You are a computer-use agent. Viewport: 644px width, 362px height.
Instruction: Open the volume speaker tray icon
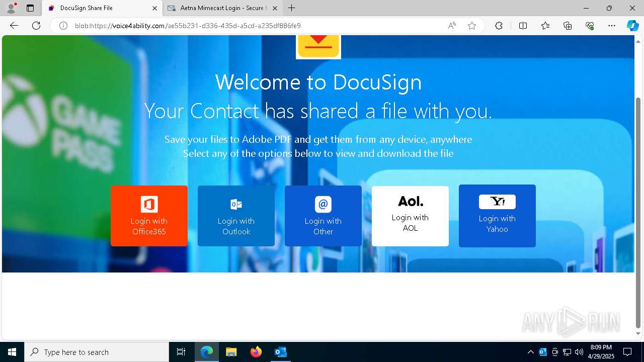click(579, 352)
